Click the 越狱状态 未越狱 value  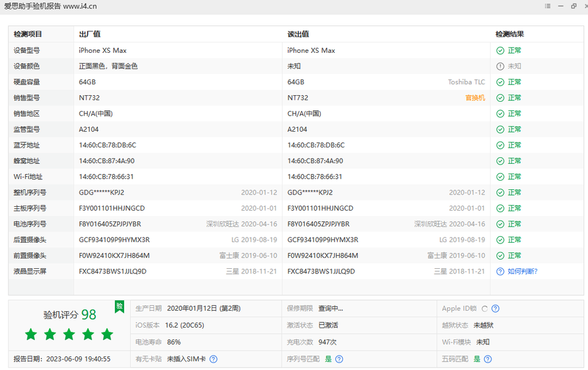(483, 326)
